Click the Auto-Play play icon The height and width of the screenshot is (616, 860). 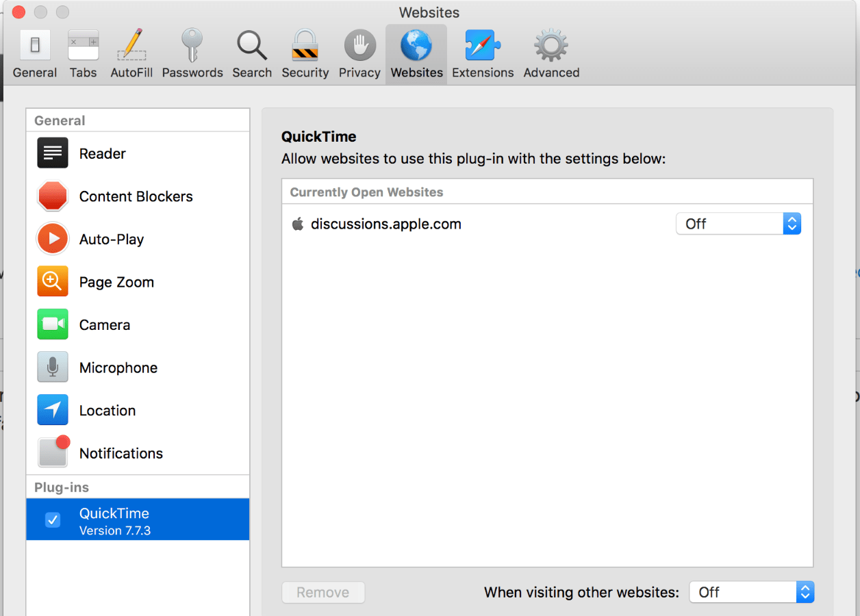(53, 239)
